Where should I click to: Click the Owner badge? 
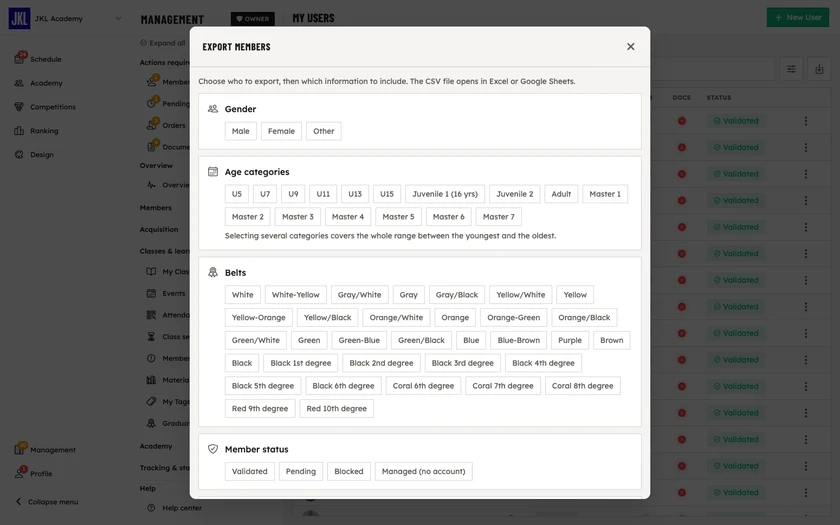(253, 19)
